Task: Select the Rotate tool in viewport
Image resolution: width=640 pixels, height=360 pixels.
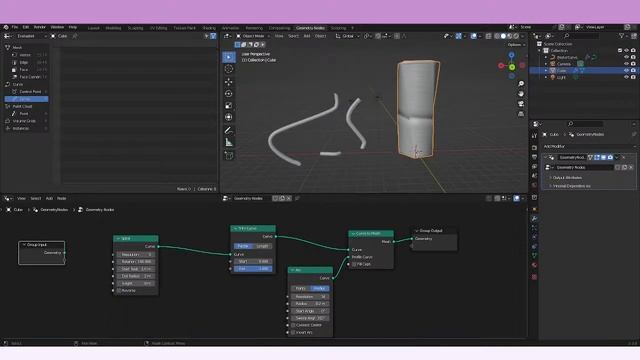Action: [x=229, y=93]
